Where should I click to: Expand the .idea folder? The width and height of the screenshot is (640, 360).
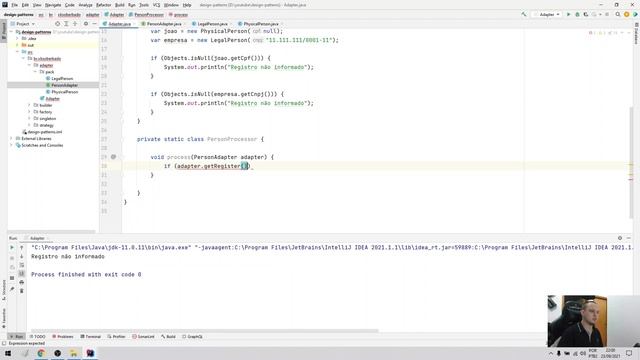pos(17,38)
